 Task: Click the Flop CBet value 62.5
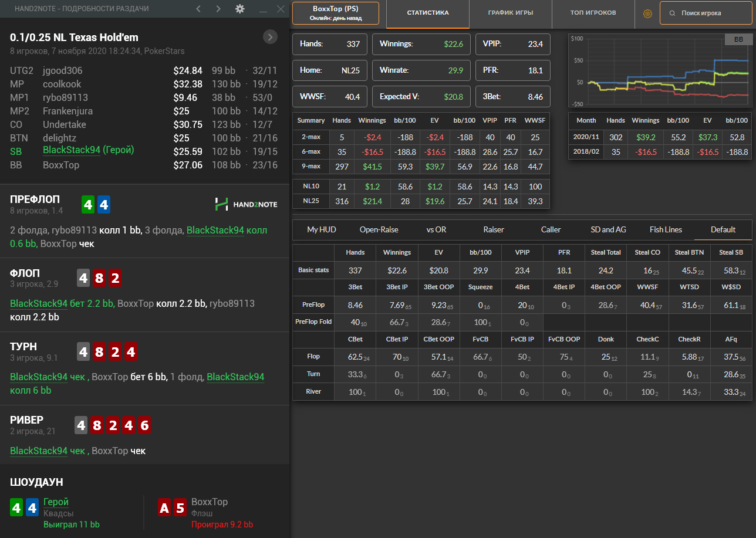point(355,357)
